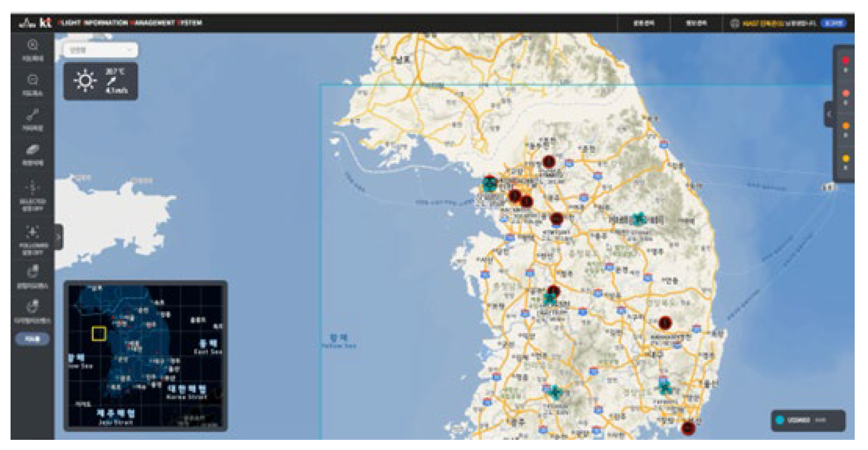
Task: Click the yellow box in minimap
Action: coord(99,333)
